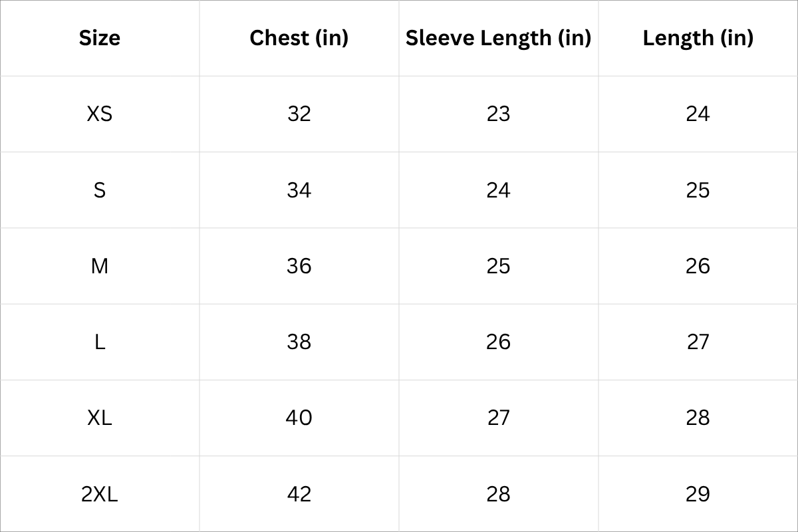Click chest value 40 in XL row
Image resolution: width=798 pixels, height=532 pixels.
[x=299, y=418]
